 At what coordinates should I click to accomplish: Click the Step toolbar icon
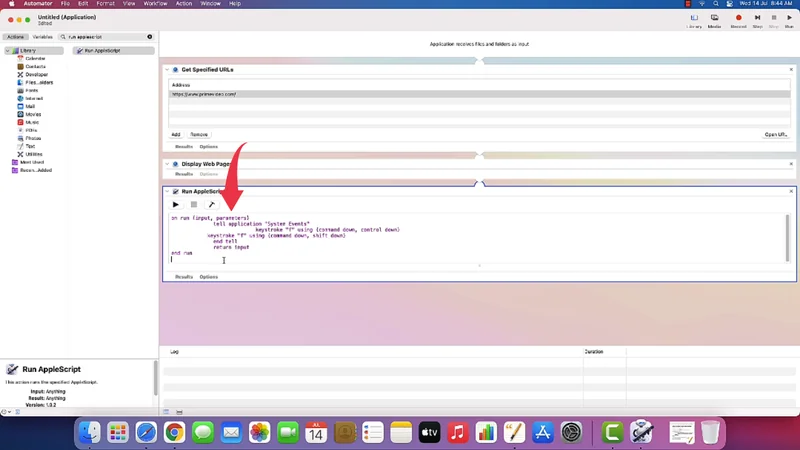(x=757, y=19)
